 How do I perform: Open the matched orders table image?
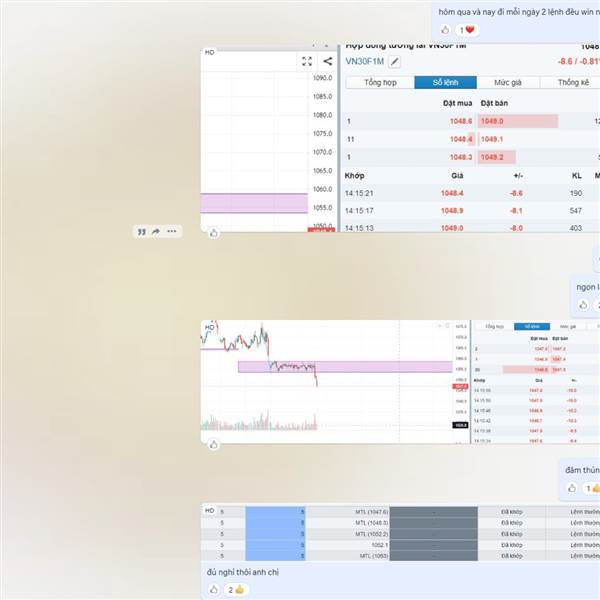point(400,533)
